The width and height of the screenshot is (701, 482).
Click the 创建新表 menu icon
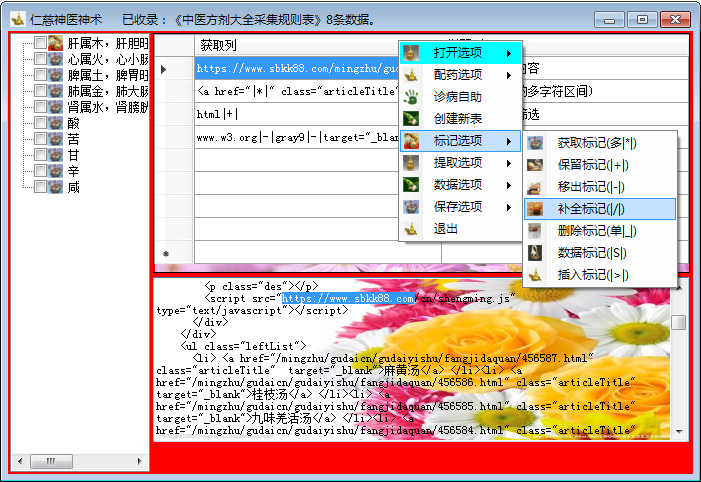click(x=411, y=119)
